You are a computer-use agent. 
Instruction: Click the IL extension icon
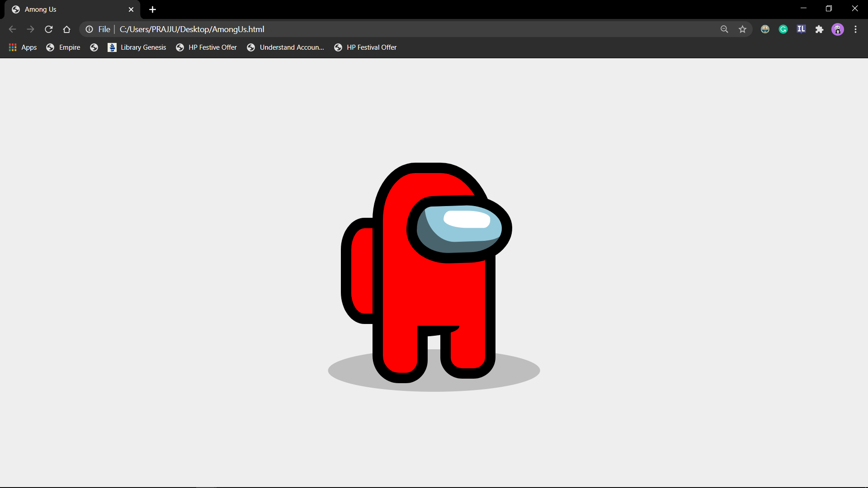pos(801,29)
